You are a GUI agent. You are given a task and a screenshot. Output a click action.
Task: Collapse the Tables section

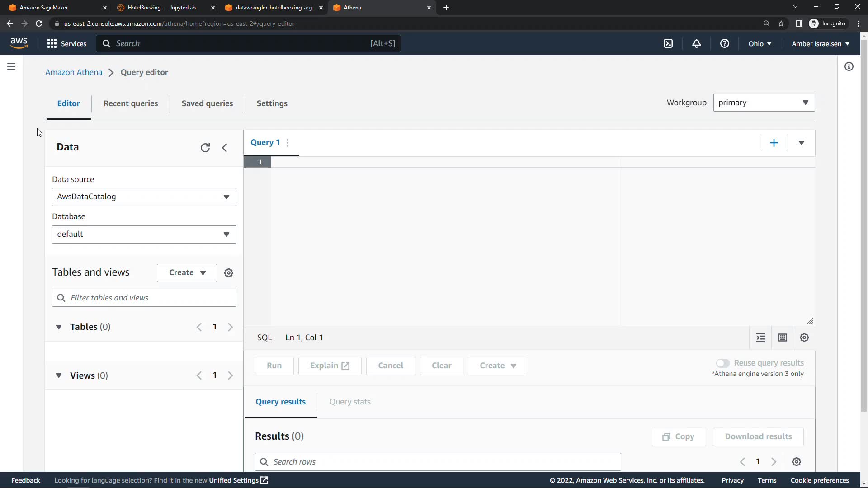[59, 327]
